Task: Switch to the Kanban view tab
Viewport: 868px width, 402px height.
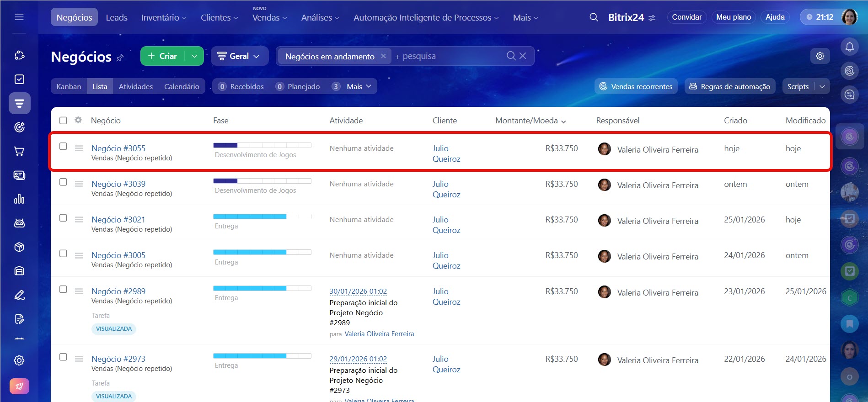Action: click(x=69, y=86)
